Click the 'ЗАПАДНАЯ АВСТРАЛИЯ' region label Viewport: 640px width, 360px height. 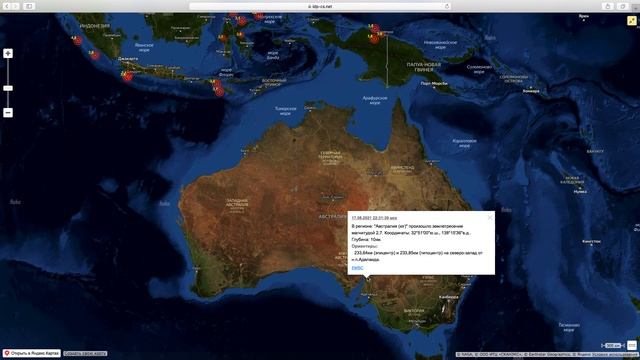pyautogui.click(x=237, y=202)
